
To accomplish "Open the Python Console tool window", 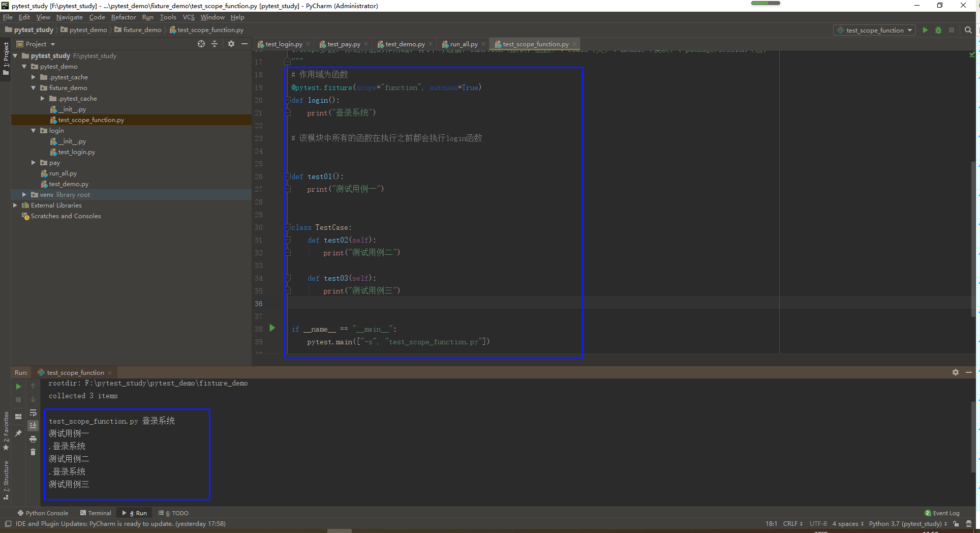I will [43, 513].
